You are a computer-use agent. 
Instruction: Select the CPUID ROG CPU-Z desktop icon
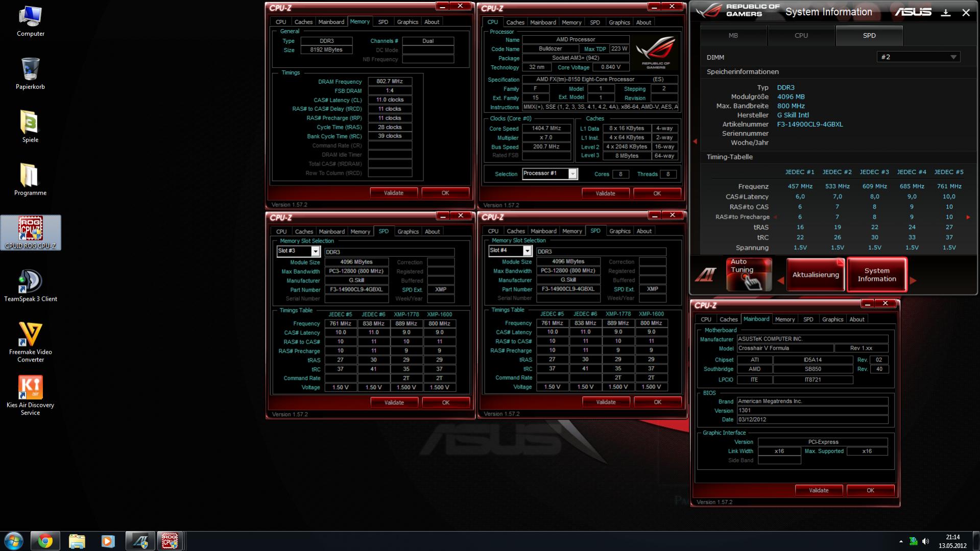[x=31, y=233]
